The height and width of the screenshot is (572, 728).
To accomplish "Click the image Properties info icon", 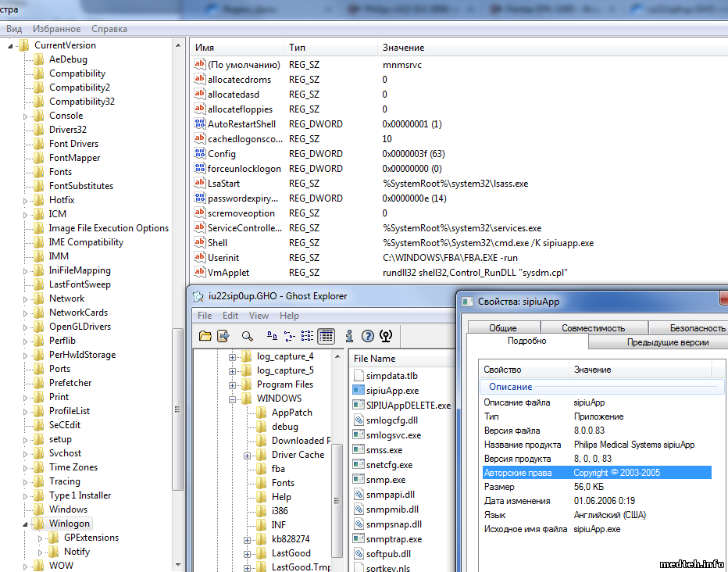I will click(x=348, y=336).
